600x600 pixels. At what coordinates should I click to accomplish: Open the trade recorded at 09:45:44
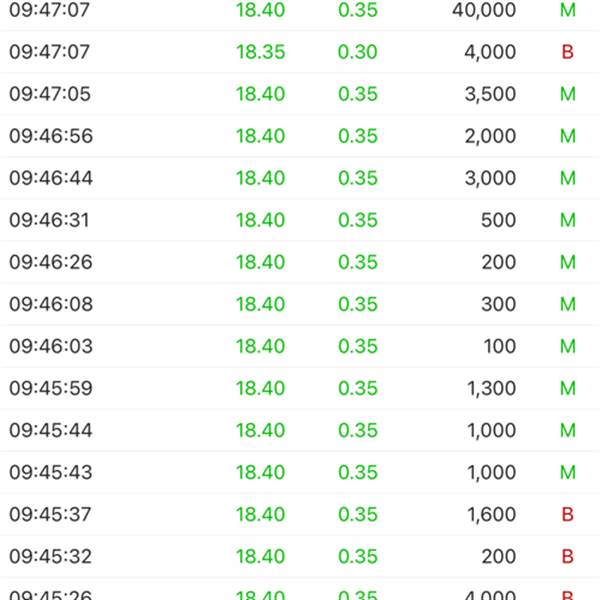tap(300, 430)
